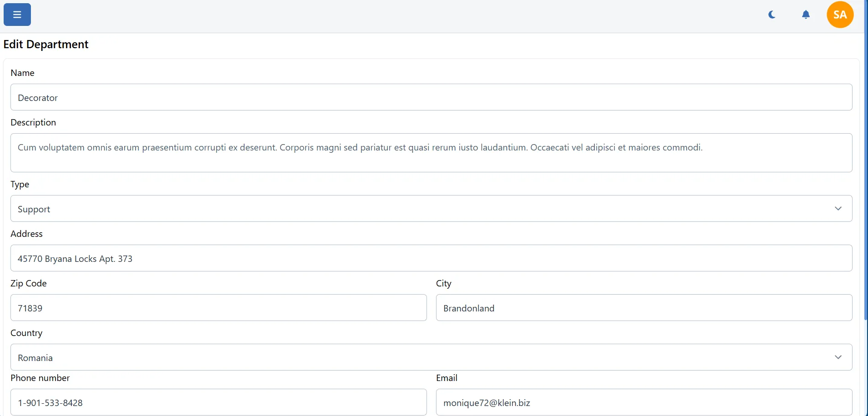Toggle dark mode with moon icon

coord(772,15)
